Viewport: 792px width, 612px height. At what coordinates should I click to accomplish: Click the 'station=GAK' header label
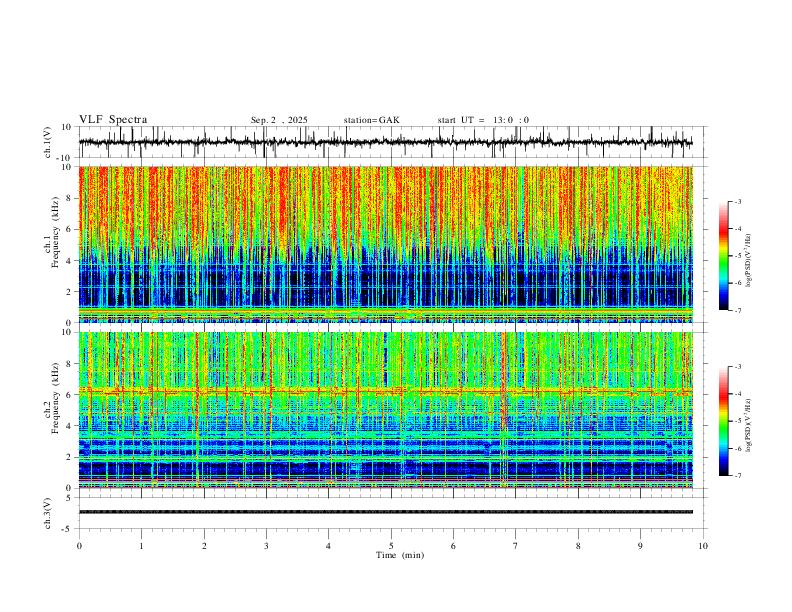pos(371,120)
